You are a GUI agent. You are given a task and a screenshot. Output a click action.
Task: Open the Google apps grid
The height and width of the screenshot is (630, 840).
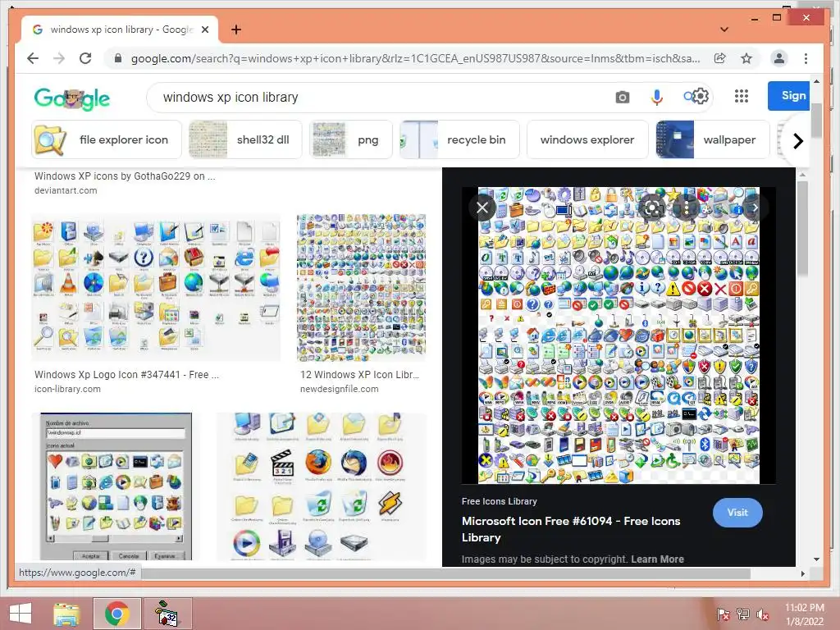click(x=742, y=97)
